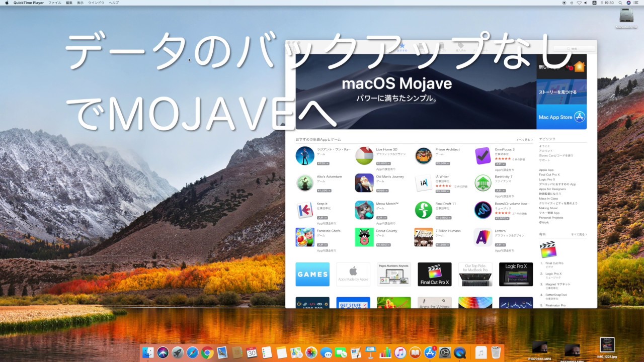Open the App Store Dock icon

(x=430, y=353)
